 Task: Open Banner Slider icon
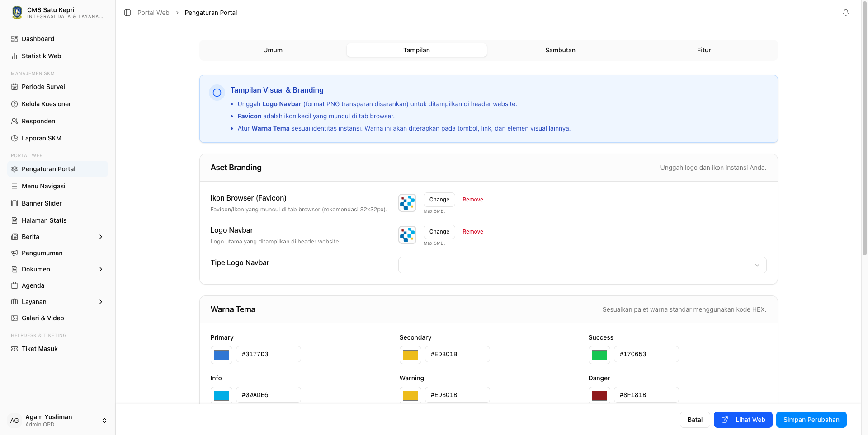14,203
